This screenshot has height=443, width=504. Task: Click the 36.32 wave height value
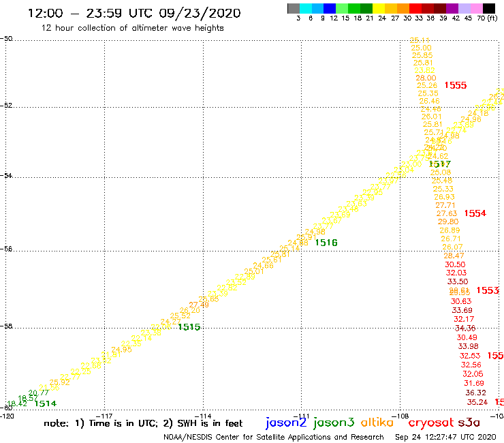tap(475, 393)
